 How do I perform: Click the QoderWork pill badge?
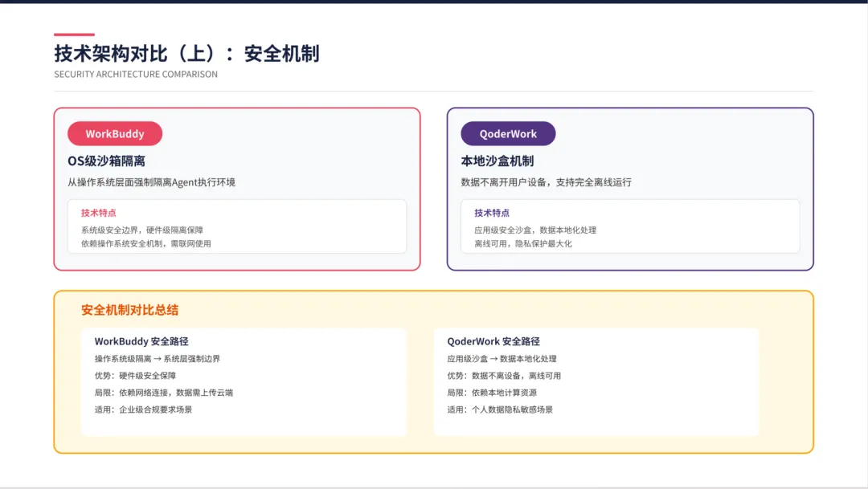point(508,133)
